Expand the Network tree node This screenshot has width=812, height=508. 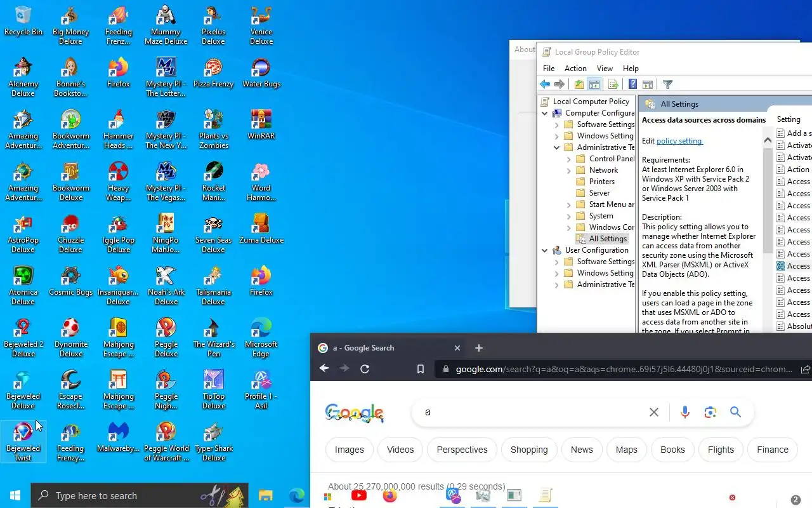(568, 170)
